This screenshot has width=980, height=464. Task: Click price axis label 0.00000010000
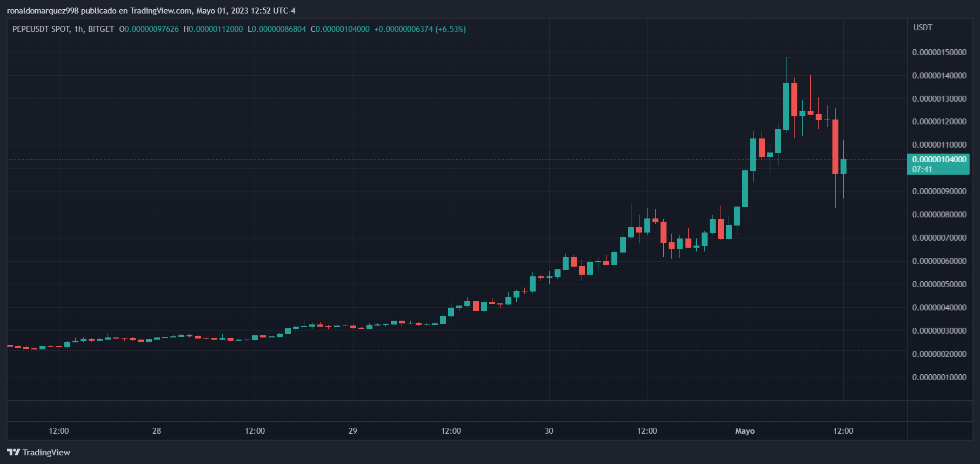pyautogui.click(x=939, y=377)
